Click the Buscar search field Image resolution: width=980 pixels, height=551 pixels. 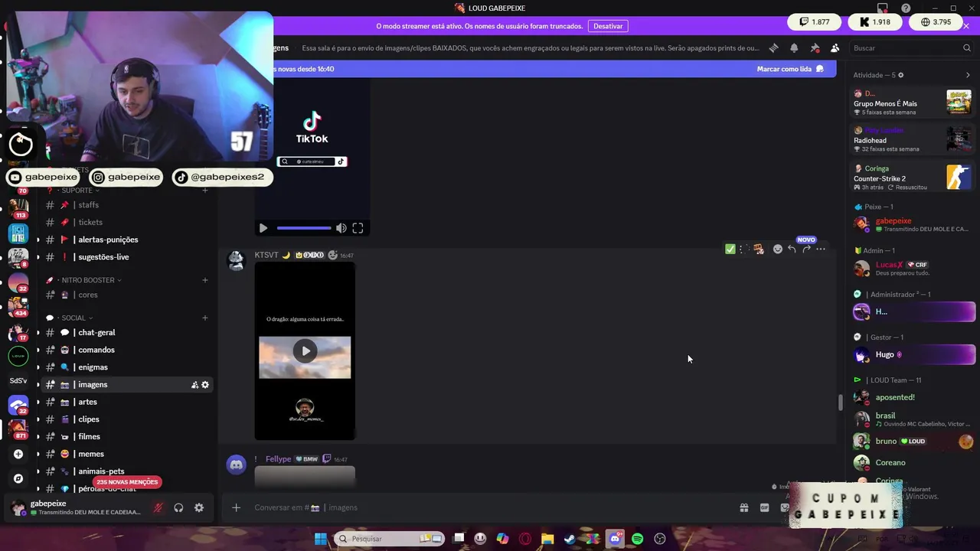coord(911,47)
